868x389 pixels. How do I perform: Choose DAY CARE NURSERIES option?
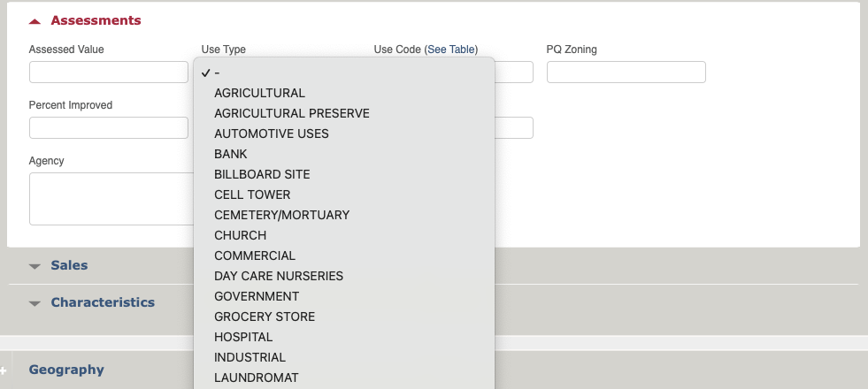[344, 276]
